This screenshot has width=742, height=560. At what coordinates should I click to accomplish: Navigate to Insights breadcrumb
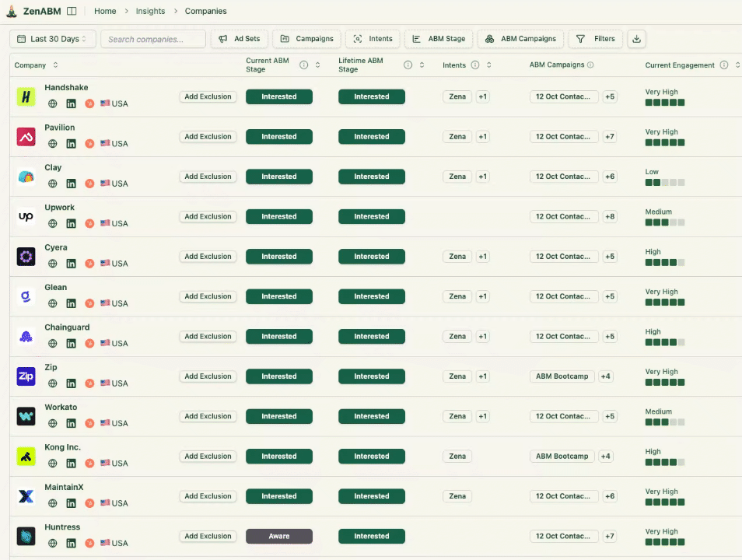[x=150, y=11]
